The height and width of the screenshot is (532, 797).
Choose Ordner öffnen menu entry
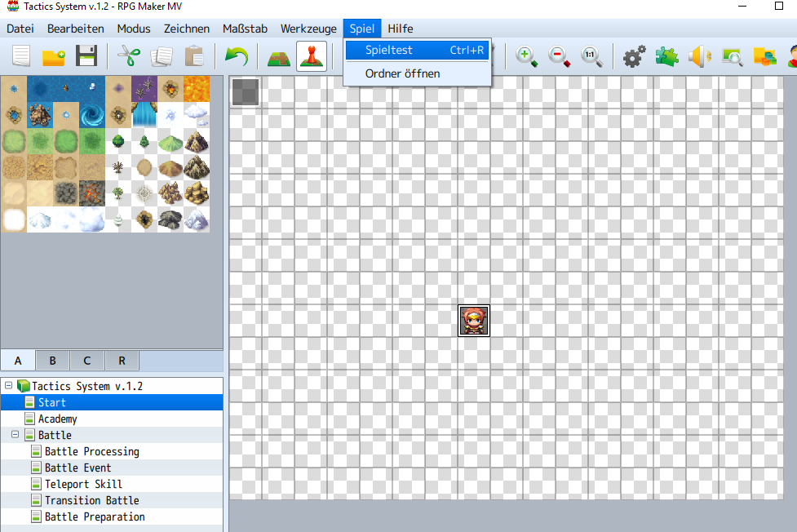point(418,73)
